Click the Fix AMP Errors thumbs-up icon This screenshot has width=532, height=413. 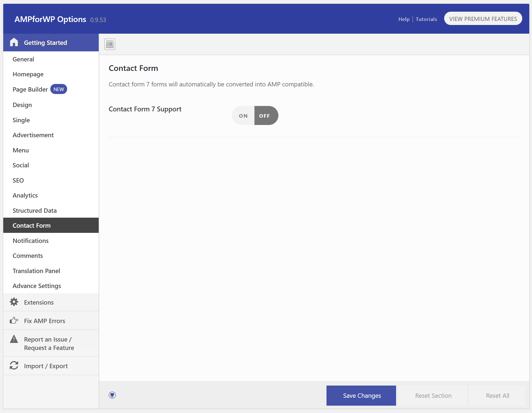14,320
